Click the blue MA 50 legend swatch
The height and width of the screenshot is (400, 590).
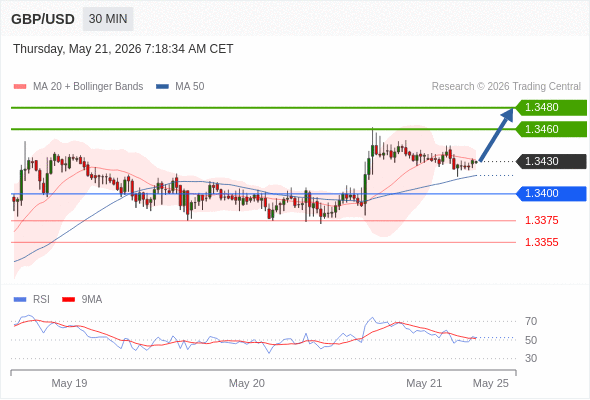[x=162, y=87]
